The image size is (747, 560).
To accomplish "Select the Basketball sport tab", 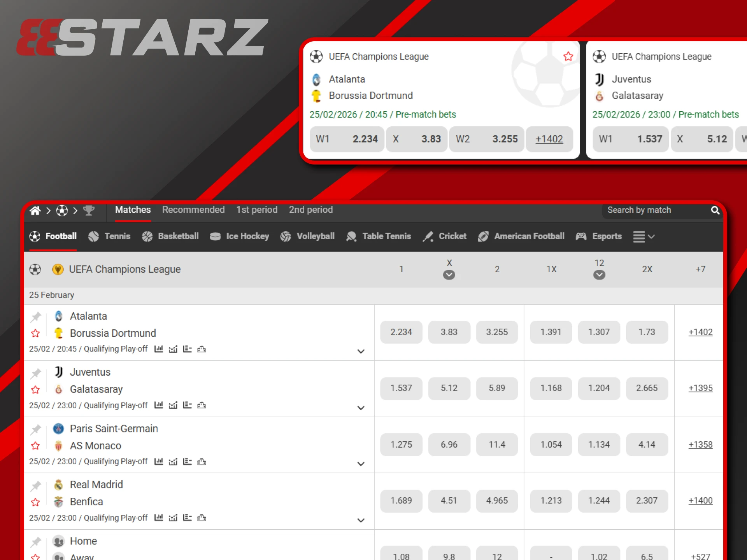I will pyautogui.click(x=170, y=236).
